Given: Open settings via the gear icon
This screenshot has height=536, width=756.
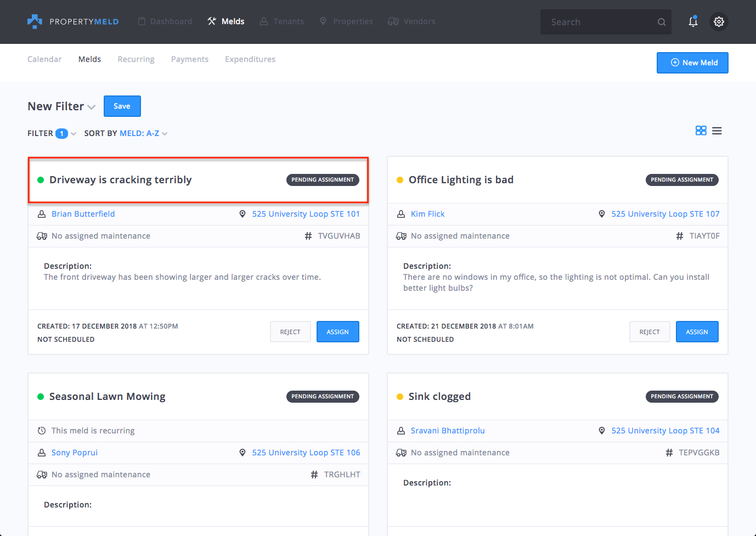Looking at the screenshot, I should point(719,21).
